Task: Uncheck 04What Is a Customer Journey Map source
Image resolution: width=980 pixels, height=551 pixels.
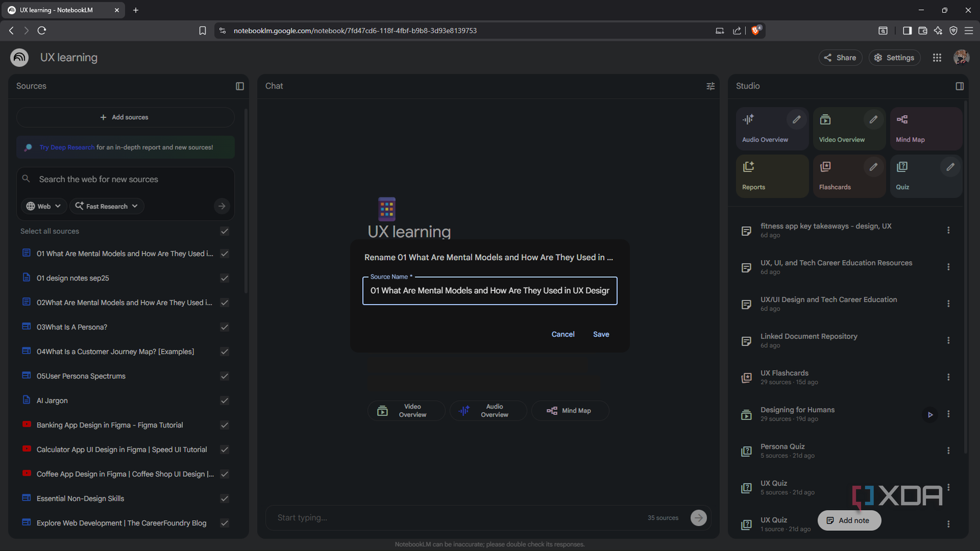Action: 225,351
